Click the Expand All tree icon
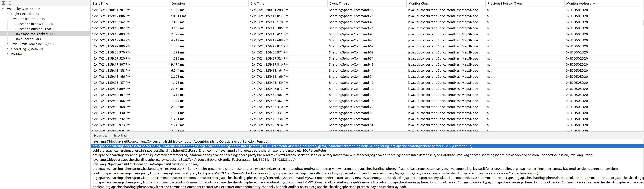The image size is (644, 189). click(x=4, y=3)
